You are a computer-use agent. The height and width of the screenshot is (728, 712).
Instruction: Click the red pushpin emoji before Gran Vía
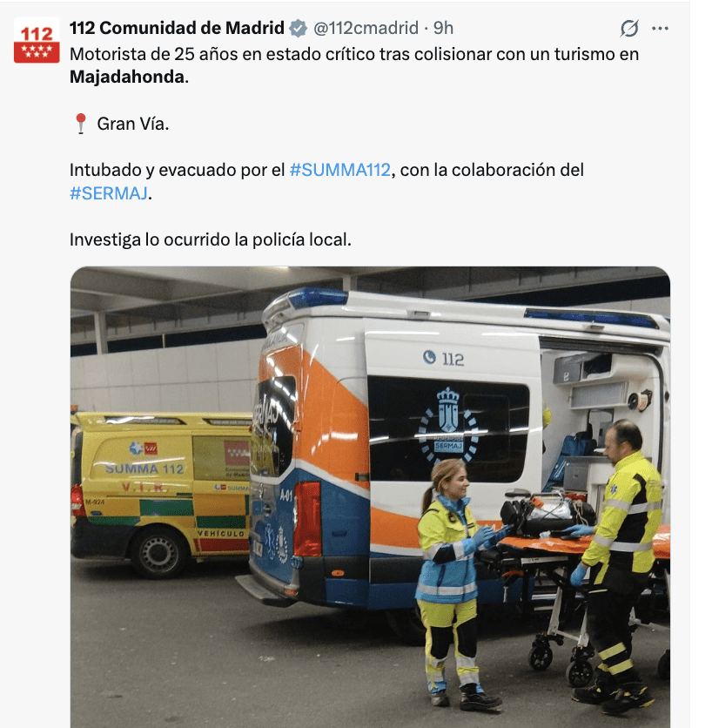81,124
